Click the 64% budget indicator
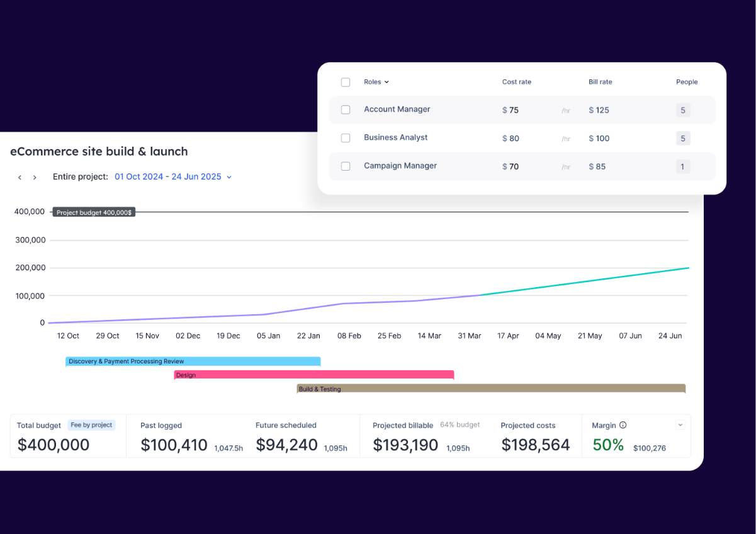756x534 pixels. pyautogui.click(x=460, y=424)
